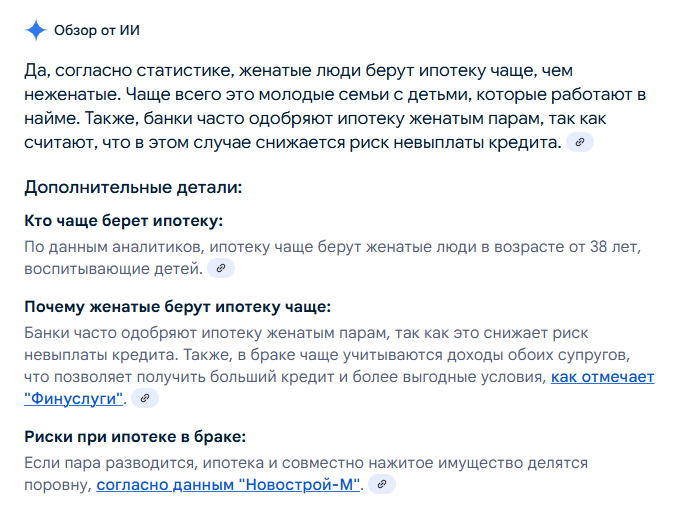Image resolution: width=679 pixels, height=508 pixels.
Task: Open source link chip after 'воспитывающие детей'
Action: coord(221,268)
